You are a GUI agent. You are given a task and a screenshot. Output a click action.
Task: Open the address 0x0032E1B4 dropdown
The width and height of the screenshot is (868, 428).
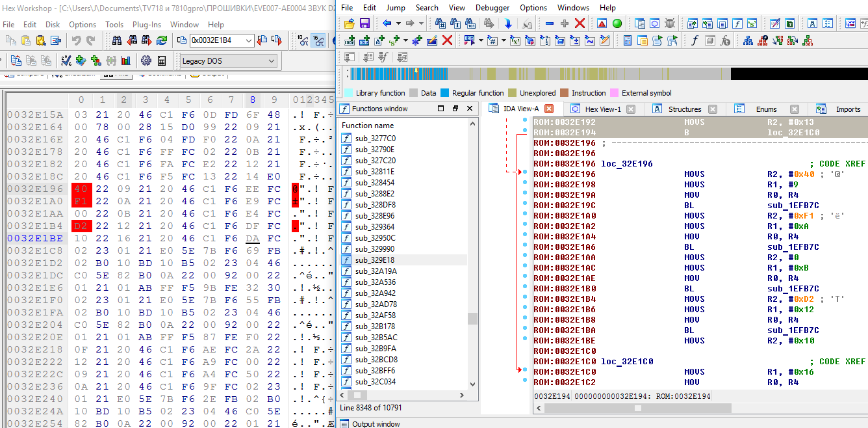pyautogui.click(x=248, y=41)
